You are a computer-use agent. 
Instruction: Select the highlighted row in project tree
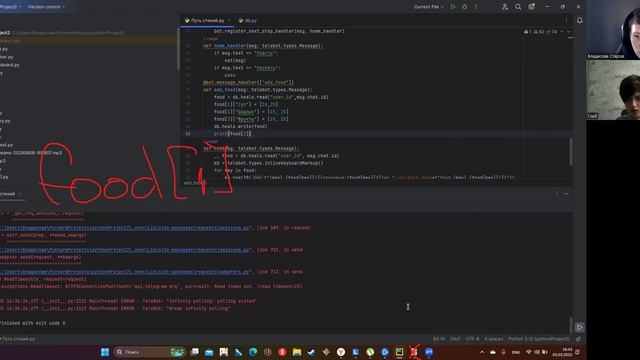click(89, 41)
